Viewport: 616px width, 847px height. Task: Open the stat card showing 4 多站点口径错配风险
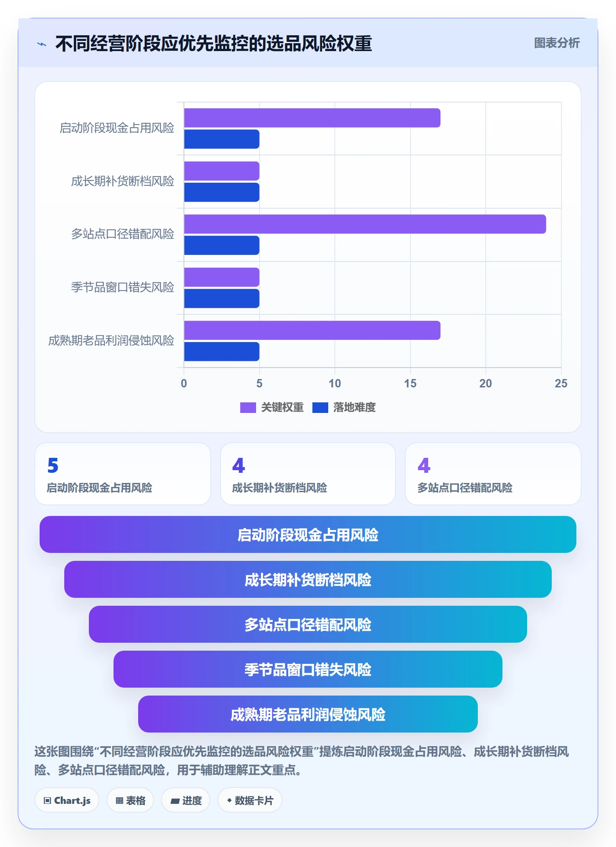coord(493,474)
